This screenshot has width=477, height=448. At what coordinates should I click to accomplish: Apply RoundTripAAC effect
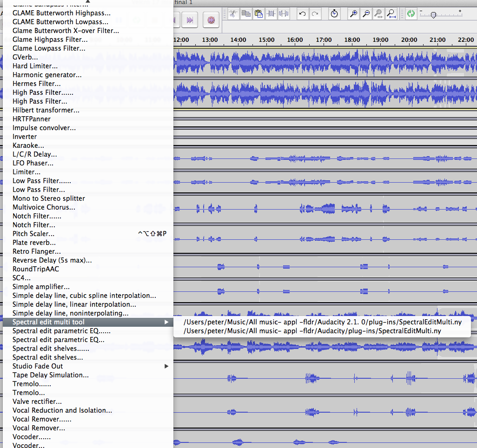[x=88, y=269]
